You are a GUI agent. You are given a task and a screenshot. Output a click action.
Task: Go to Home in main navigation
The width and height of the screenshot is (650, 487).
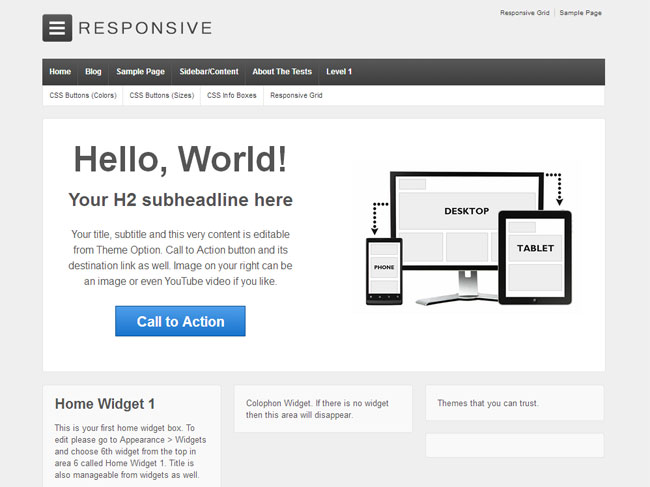(60, 72)
